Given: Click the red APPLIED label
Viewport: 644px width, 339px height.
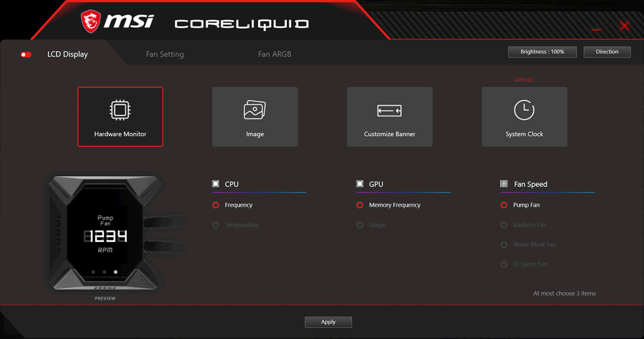Looking at the screenshot, I should point(525,80).
